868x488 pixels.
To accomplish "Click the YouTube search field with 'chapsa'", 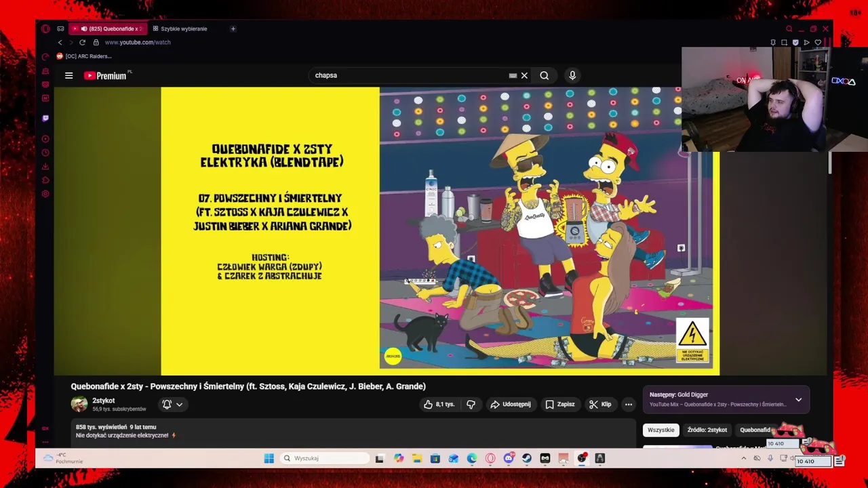I will (410, 75).
